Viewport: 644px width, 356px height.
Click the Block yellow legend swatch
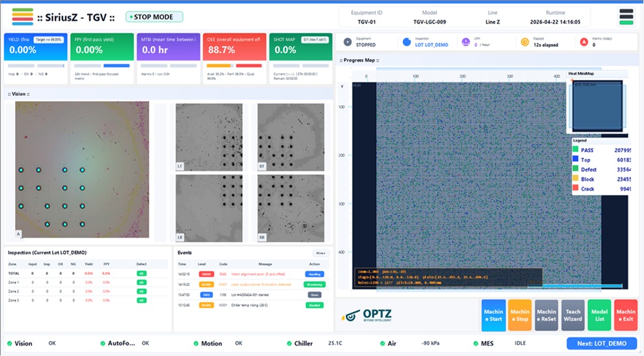(x=576, y=179)
